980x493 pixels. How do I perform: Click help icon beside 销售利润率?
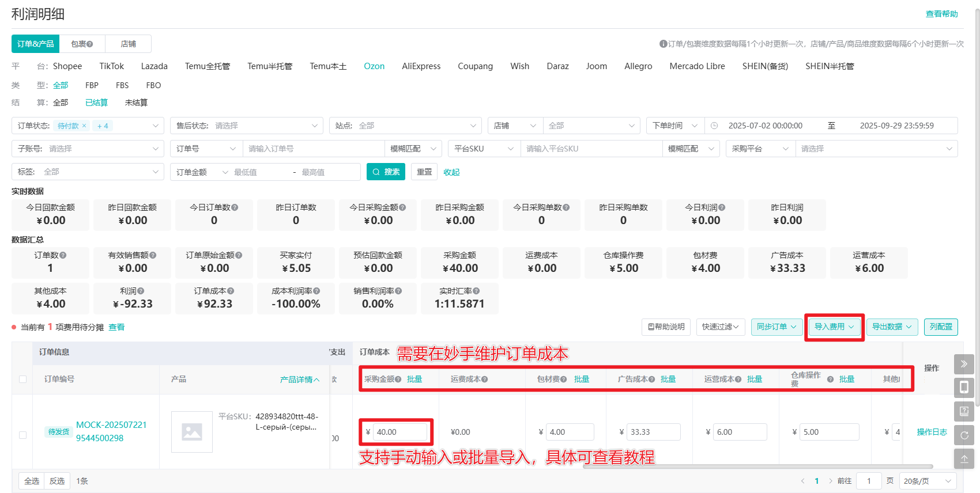[398, 291]
